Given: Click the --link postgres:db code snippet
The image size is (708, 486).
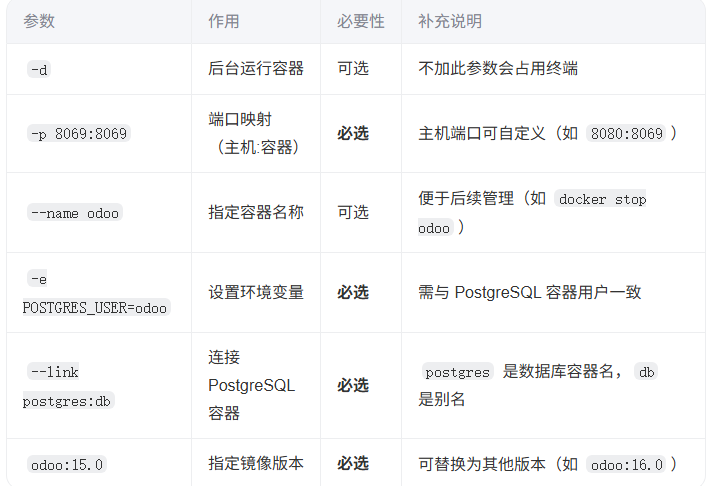Looking at the screenshot, I should [x=69, y=386].
